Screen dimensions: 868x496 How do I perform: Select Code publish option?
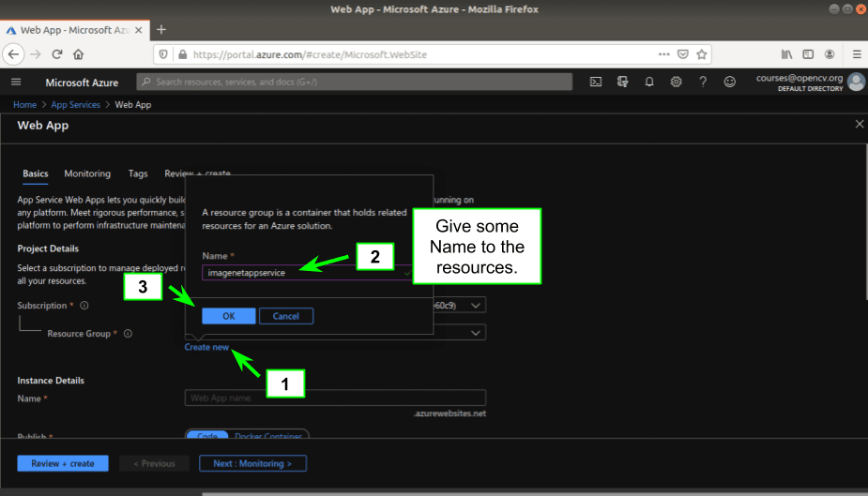[207, 435]
